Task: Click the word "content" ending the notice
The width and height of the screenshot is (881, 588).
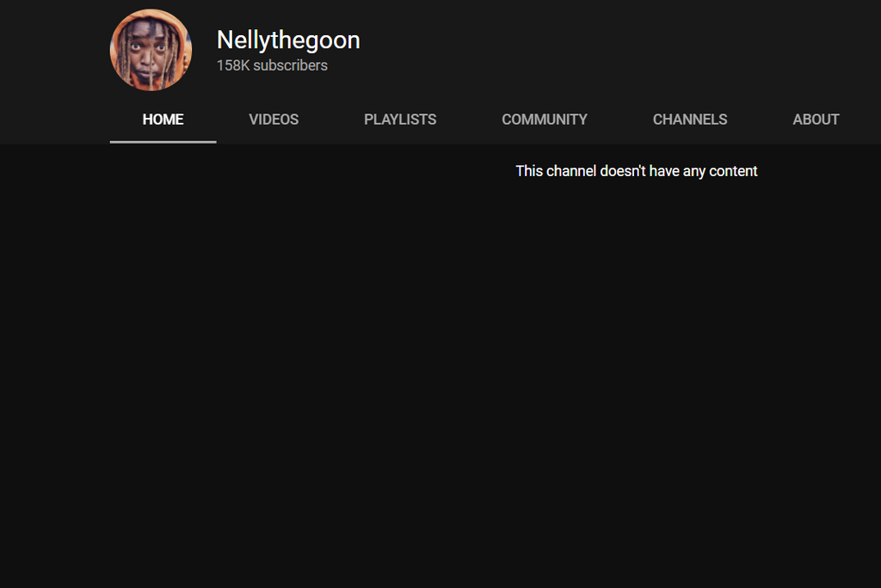Action: [733, 171]
